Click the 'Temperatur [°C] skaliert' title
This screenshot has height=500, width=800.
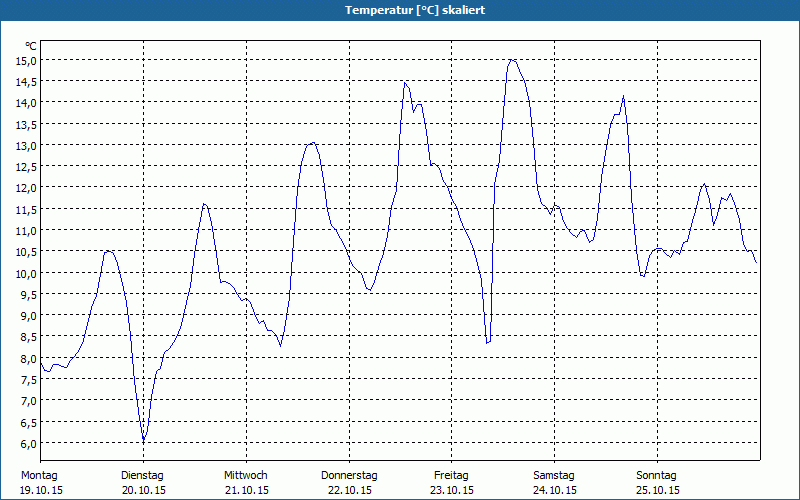(415, 10)
